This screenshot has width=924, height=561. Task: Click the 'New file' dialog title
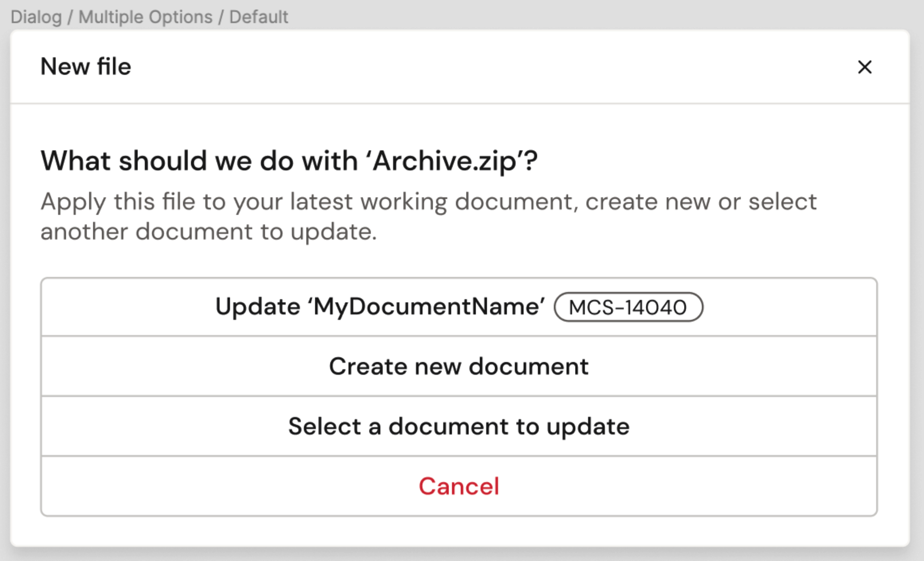[x=86, y=66]
